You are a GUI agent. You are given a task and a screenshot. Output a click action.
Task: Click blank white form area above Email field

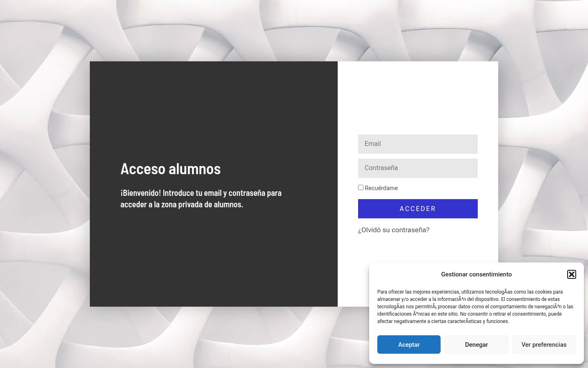pos(418,98)
